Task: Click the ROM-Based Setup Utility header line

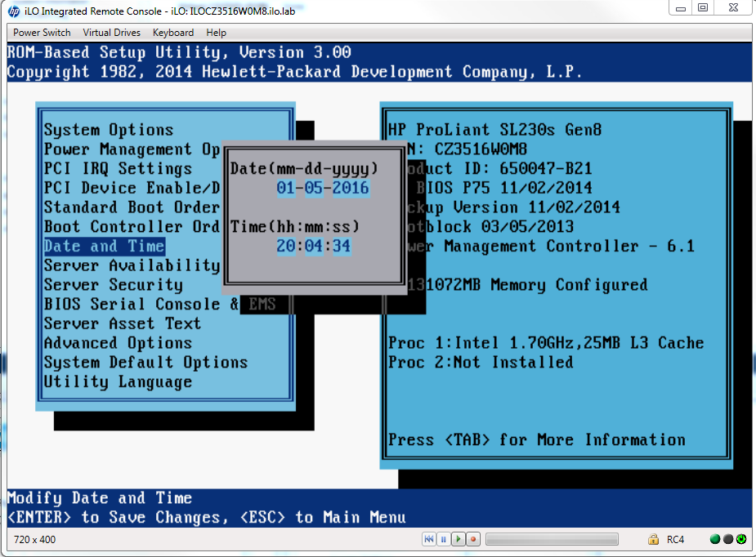Action: 179,52
